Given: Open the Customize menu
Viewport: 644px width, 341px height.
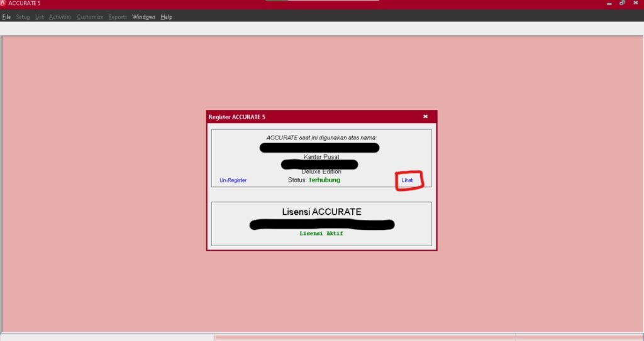Looking at the screenshot, I should point(90,17).
